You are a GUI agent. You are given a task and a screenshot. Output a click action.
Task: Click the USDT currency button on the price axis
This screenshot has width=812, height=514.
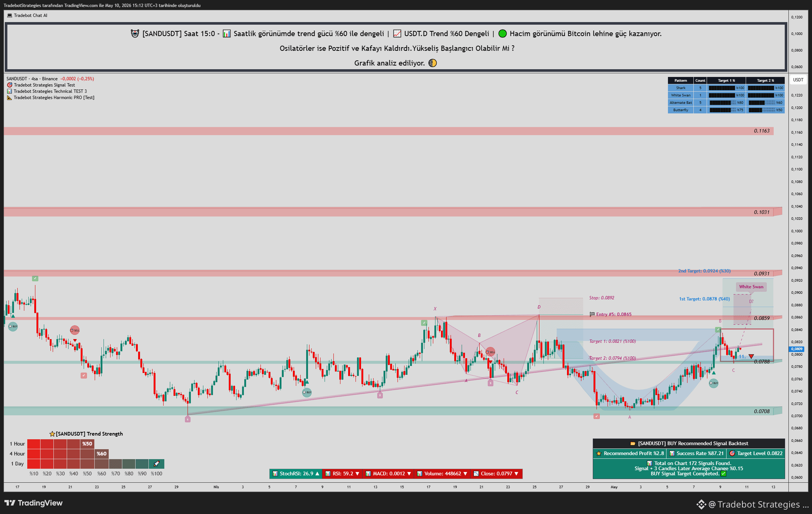[x=798, y=80]
